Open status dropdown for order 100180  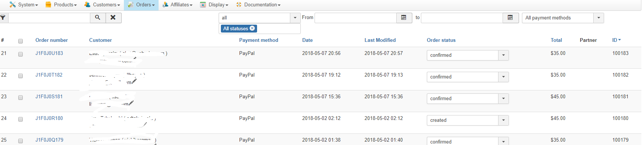[503, 120]
